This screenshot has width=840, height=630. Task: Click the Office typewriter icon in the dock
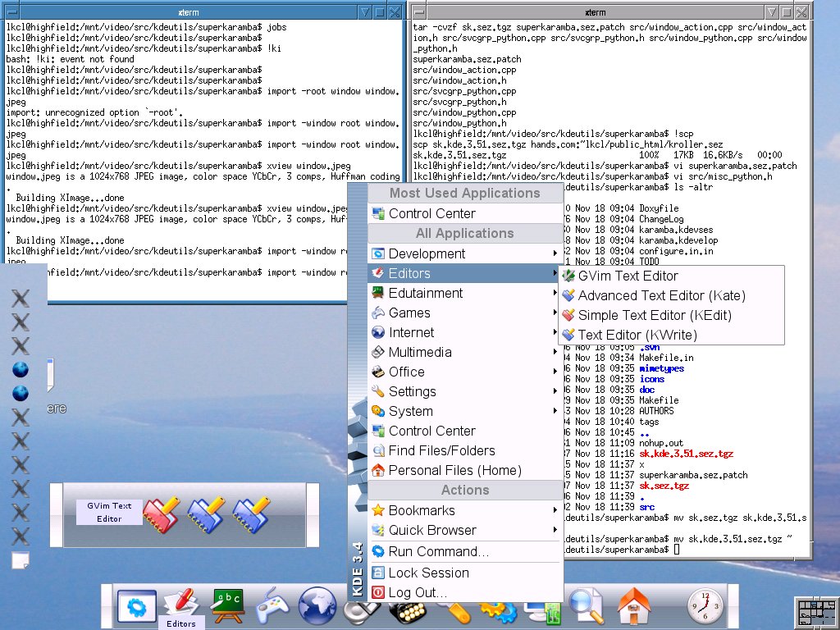pos(409,612)
